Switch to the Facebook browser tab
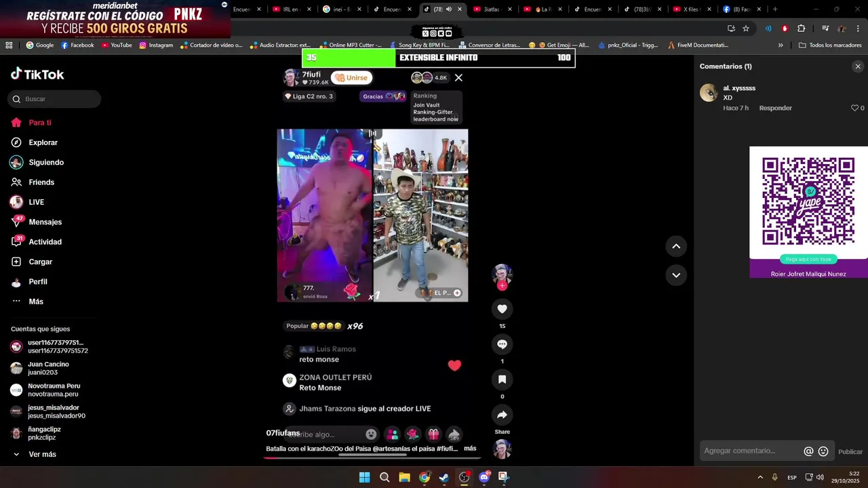This screenshot has height=488, width=868. (741, 9)
